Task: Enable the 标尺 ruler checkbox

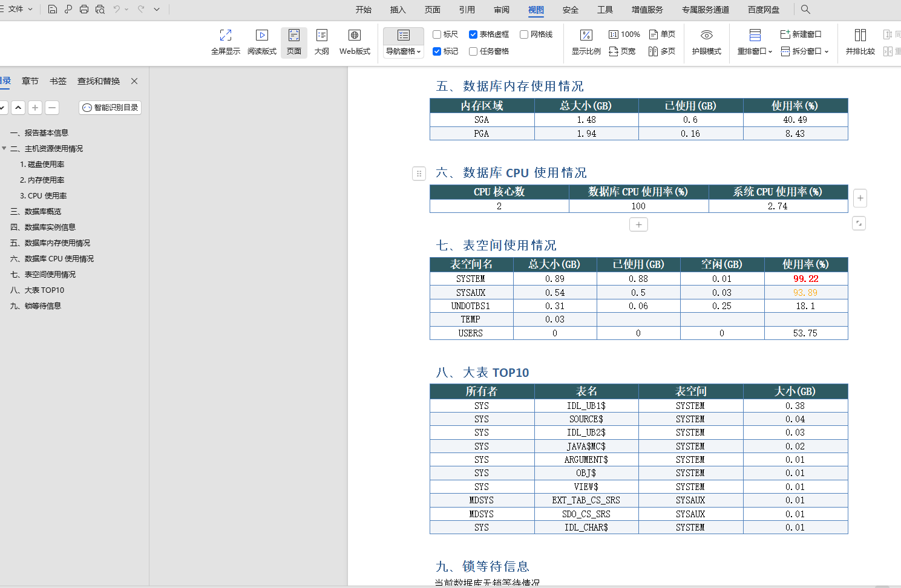Action: (x=437, y=34)
